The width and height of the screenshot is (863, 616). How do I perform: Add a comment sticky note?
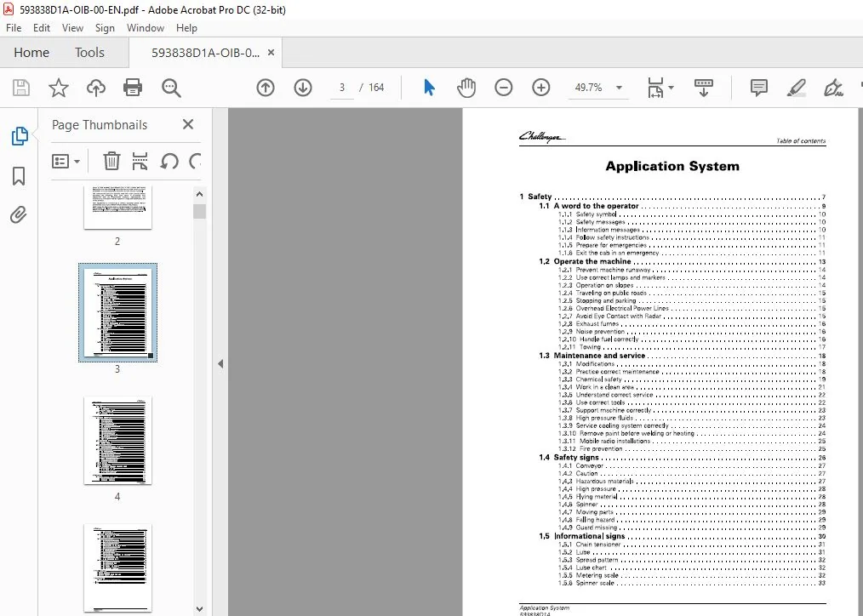point(759,88)
